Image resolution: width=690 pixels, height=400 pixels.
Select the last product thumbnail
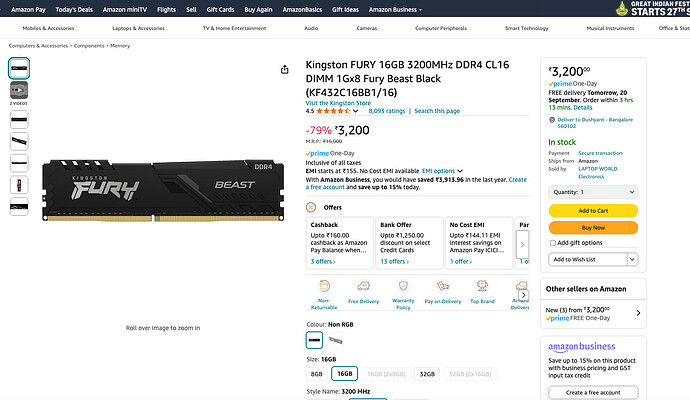point(19,206)
